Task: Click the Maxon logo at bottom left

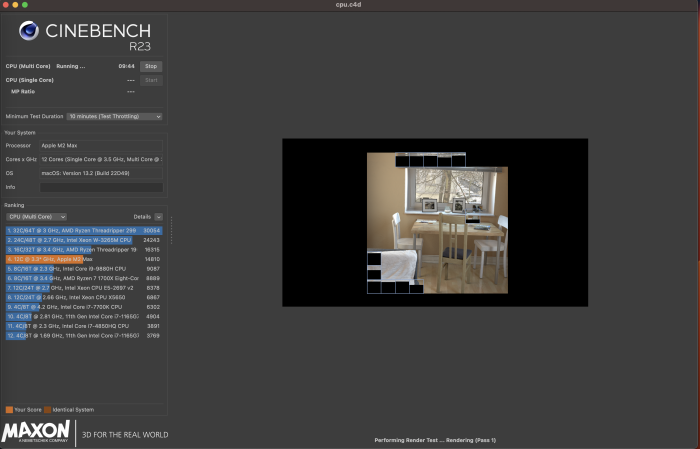Action: 36,432
